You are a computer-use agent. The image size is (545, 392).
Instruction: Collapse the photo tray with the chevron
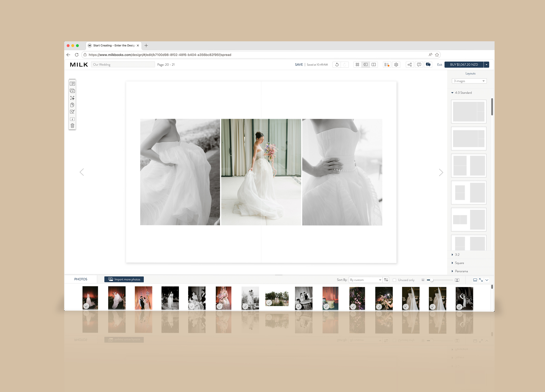(487, 280)
